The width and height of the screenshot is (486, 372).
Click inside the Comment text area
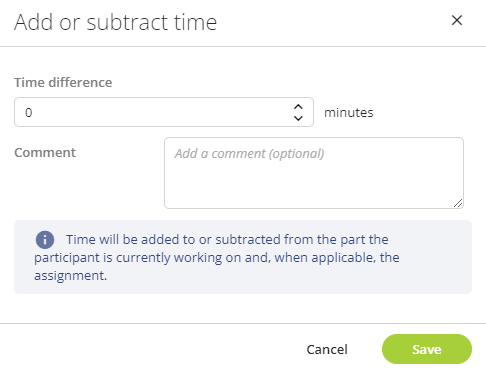(314, 173)
